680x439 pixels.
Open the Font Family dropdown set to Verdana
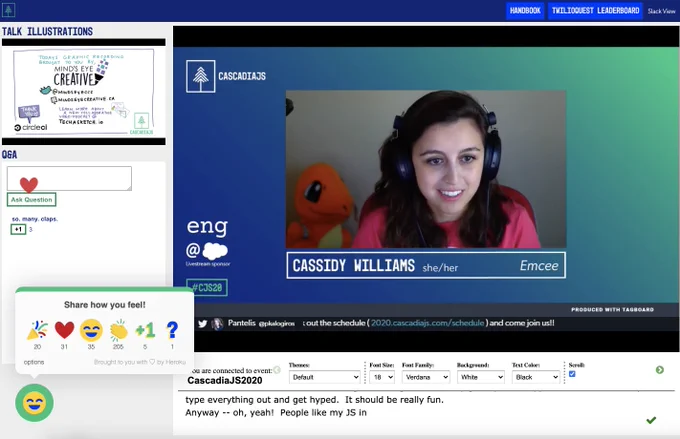426,377
